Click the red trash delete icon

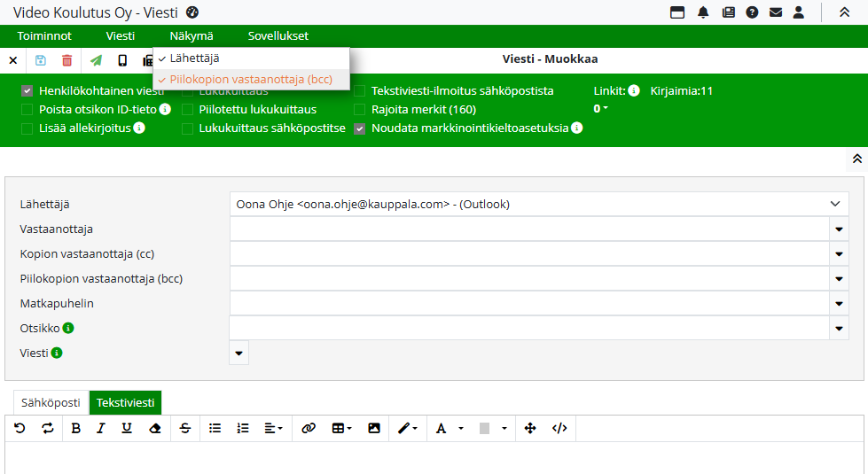(x=67, y=60)
